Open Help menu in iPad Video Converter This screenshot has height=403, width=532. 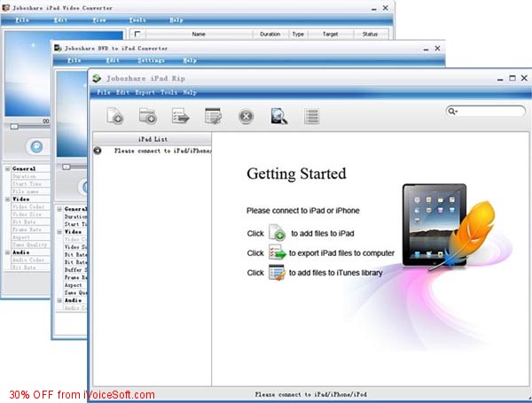pos(176,20)
